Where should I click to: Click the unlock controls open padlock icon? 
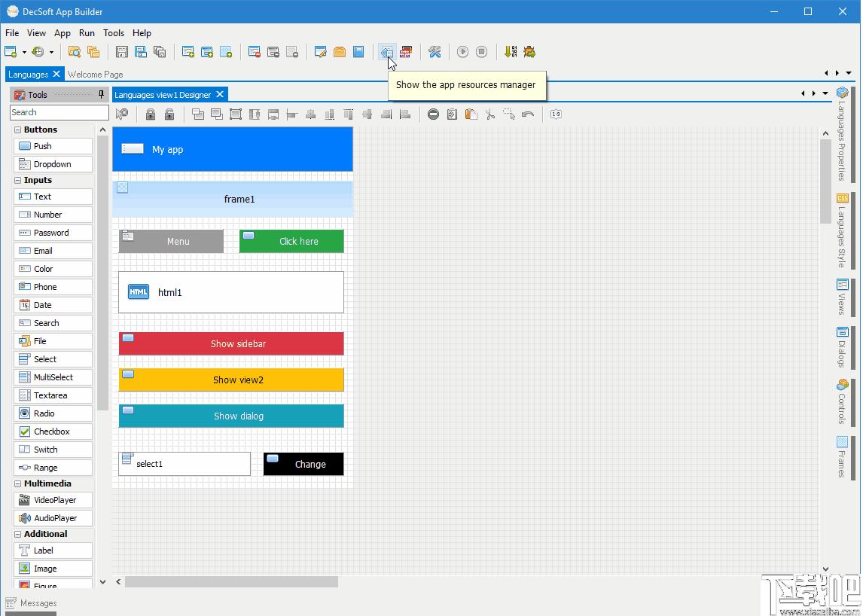tap(169, 114)
